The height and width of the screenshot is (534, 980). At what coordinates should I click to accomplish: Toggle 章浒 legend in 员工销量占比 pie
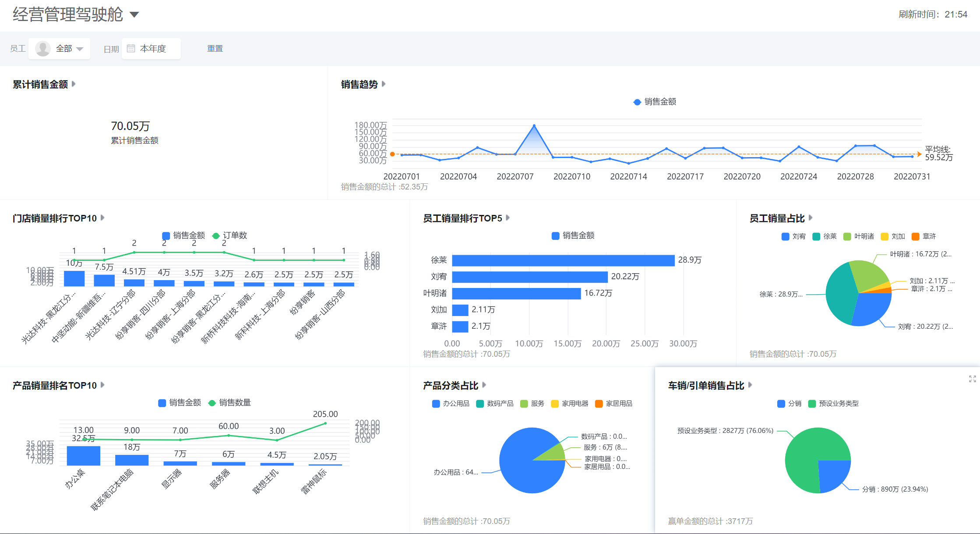[924, 236]
